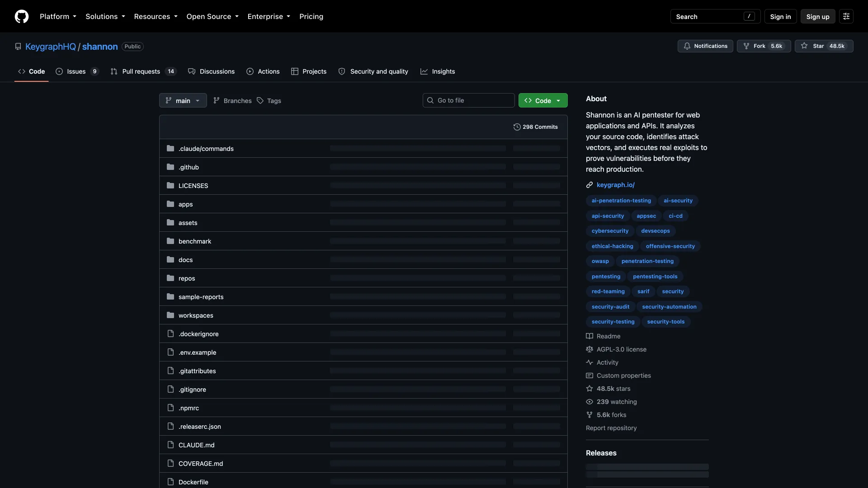This screenshot has width=868, height=488.
Task: Switch to the Discussions tab
Action: (x=211, y=71)
